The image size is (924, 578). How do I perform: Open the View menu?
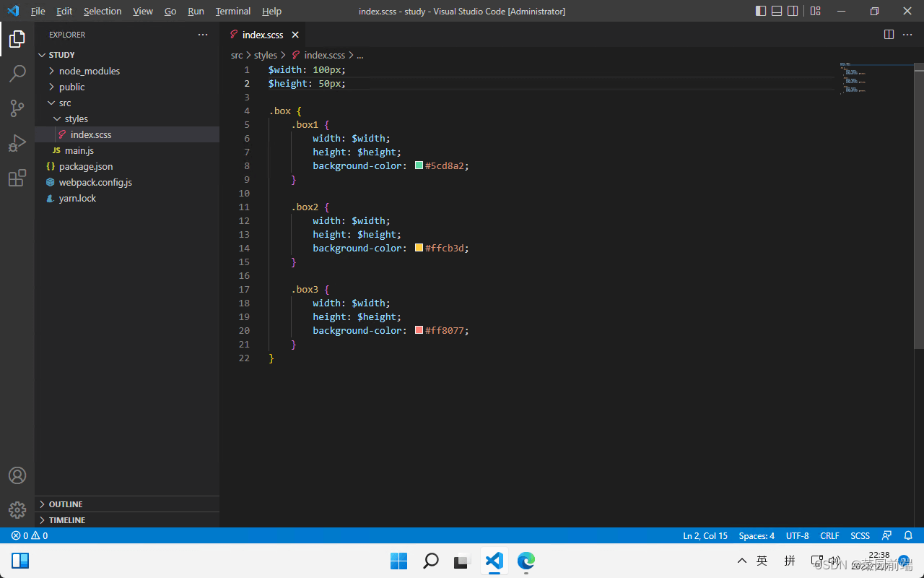pyautogui.click(x=143, y=11)
